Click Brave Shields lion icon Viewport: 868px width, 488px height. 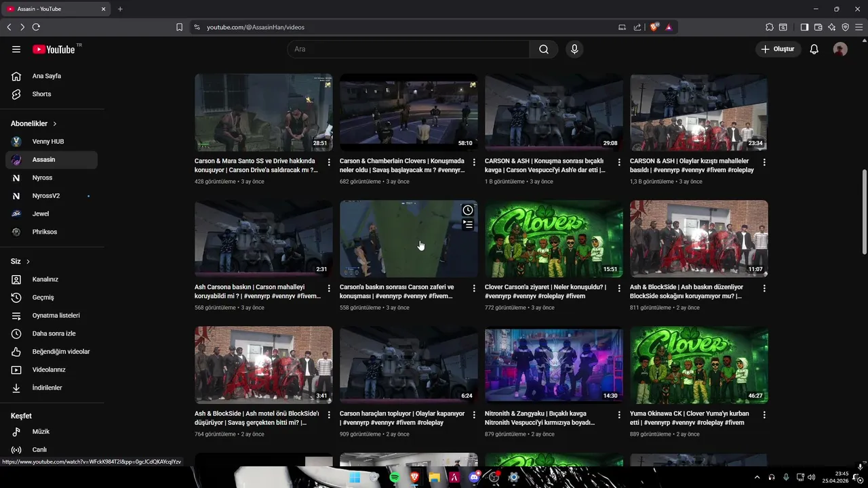654,27
